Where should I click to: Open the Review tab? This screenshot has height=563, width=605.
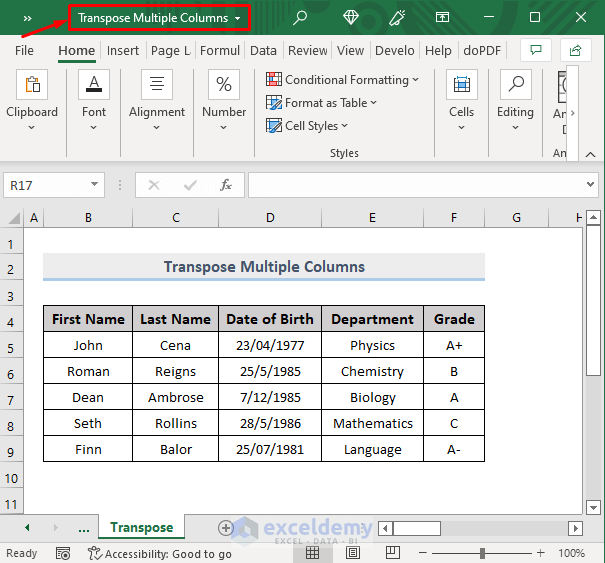[x=308, y=51]
